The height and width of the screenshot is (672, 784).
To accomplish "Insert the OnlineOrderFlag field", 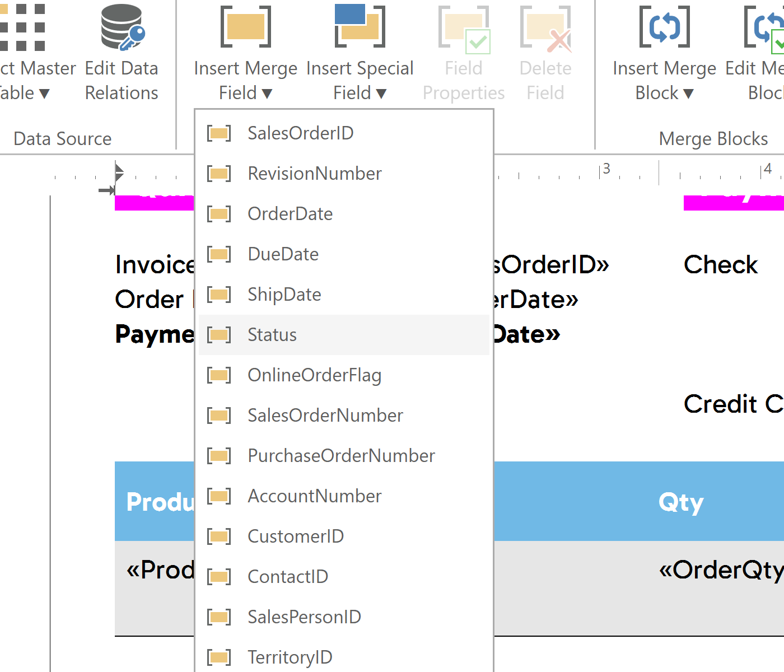I will pos(344,375).
